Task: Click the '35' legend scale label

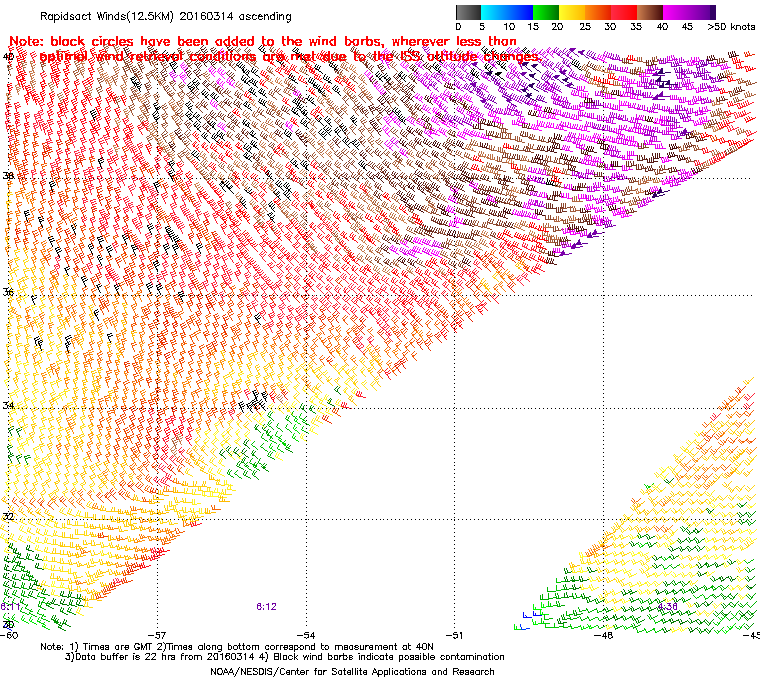Action: click(636, 27)
